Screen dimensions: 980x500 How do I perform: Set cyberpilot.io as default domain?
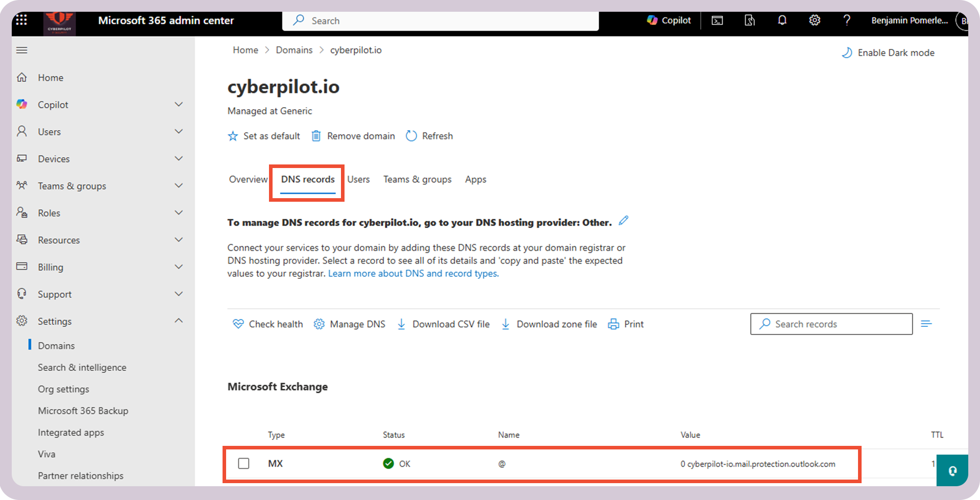(264, 136)
